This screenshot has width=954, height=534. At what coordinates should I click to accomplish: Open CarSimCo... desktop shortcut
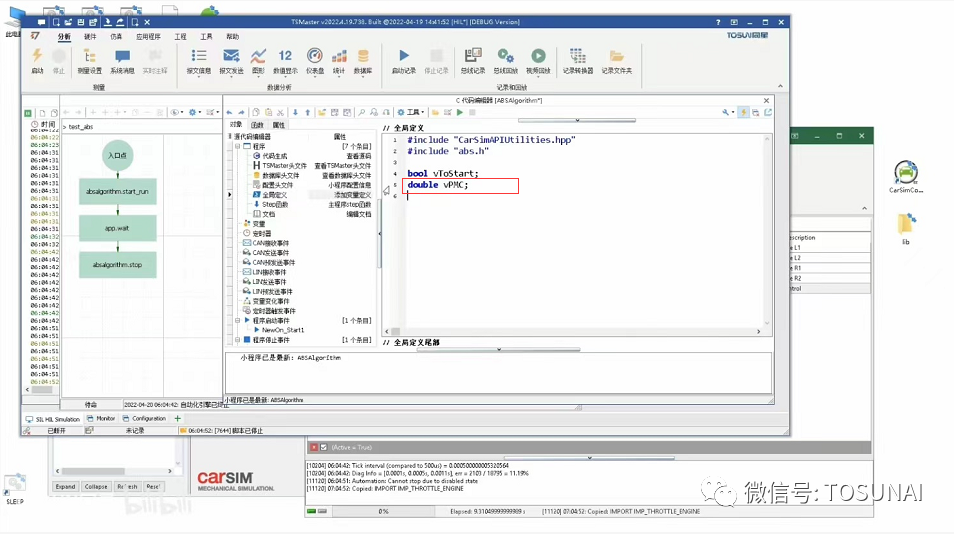pyautogui.click(x=906, y=177)
